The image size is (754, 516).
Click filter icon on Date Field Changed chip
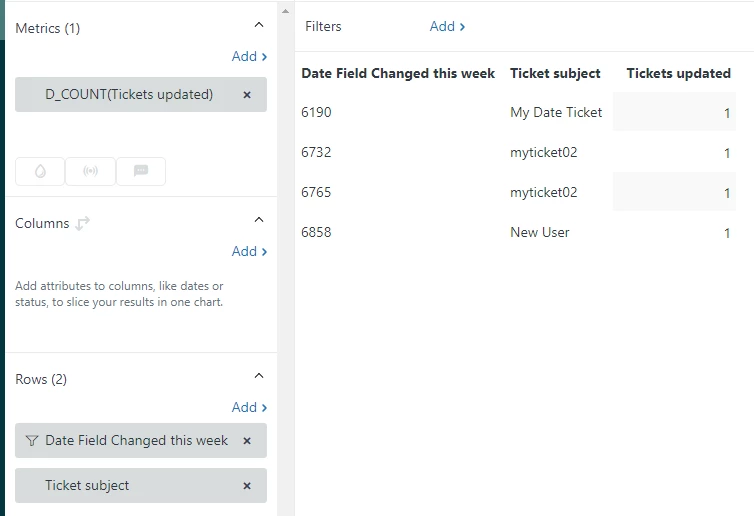pos(32,441)
